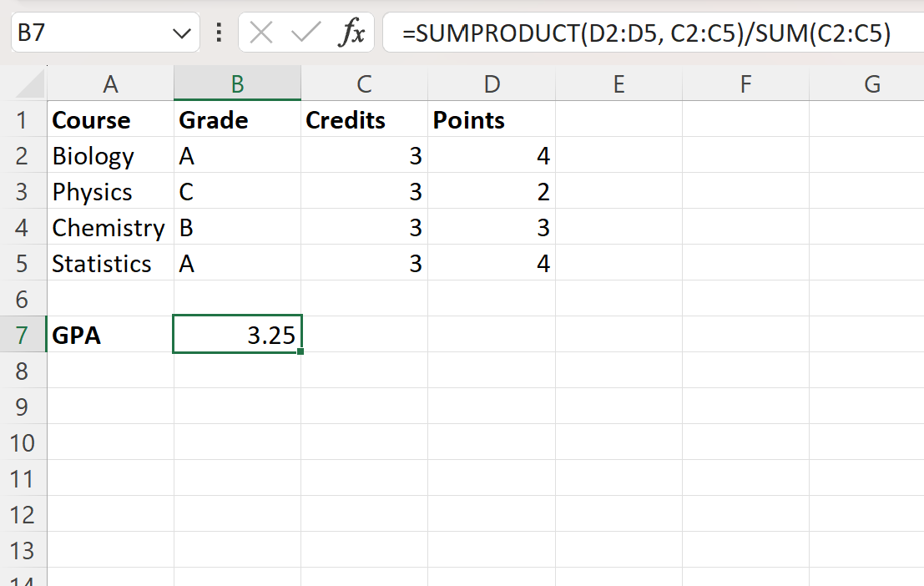Select column B header
Viewport: 924px width, 586px height.
(238, 83)
